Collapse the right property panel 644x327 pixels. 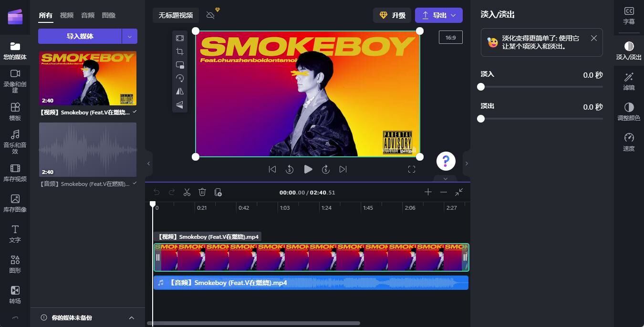point(467,163)
